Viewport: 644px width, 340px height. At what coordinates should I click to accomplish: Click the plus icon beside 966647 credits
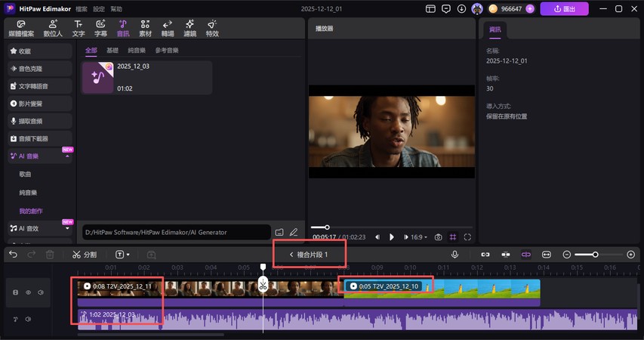530,8
